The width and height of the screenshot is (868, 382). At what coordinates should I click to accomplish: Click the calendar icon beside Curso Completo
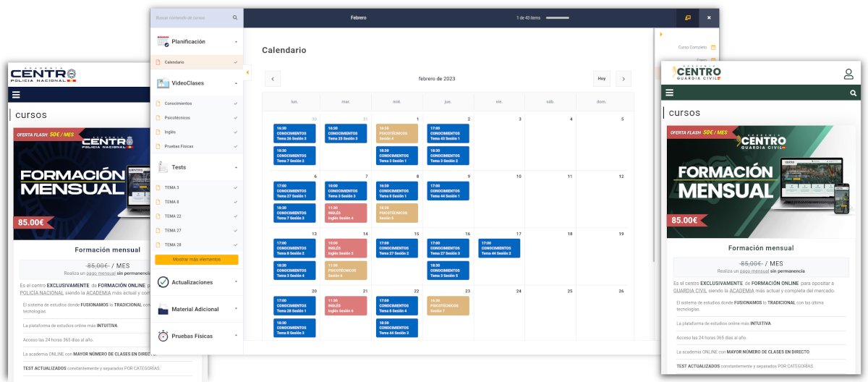(x=713, y=47)
